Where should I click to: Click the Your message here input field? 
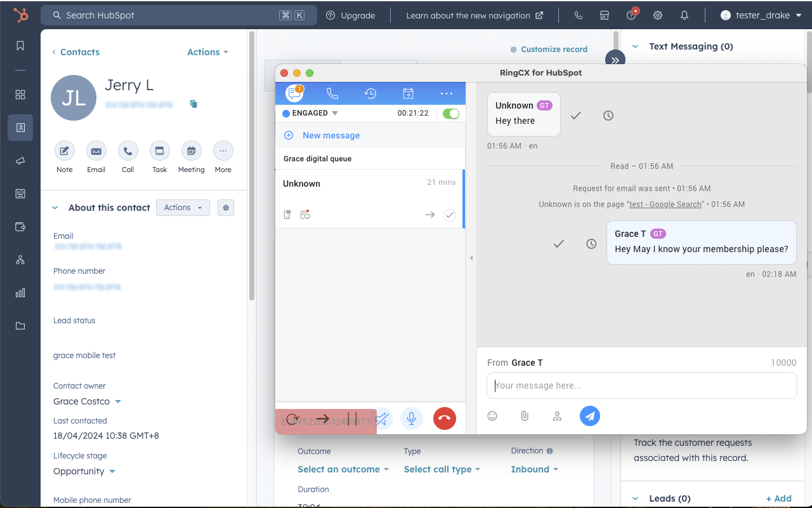pos(641,385)
